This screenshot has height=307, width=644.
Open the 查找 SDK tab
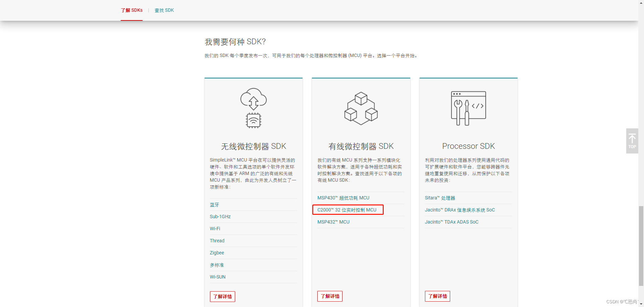[x=164, y=10]
